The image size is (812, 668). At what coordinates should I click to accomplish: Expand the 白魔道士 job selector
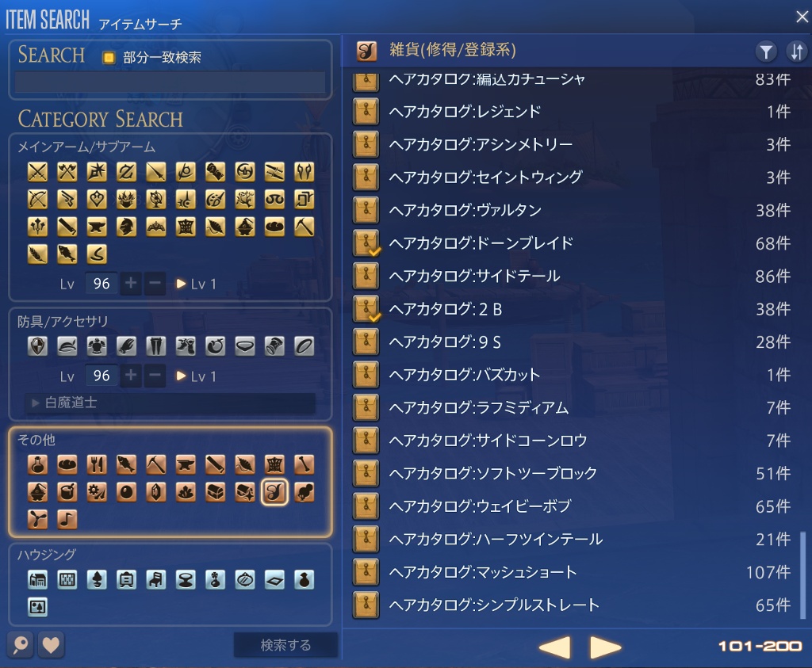click(170, 403)
